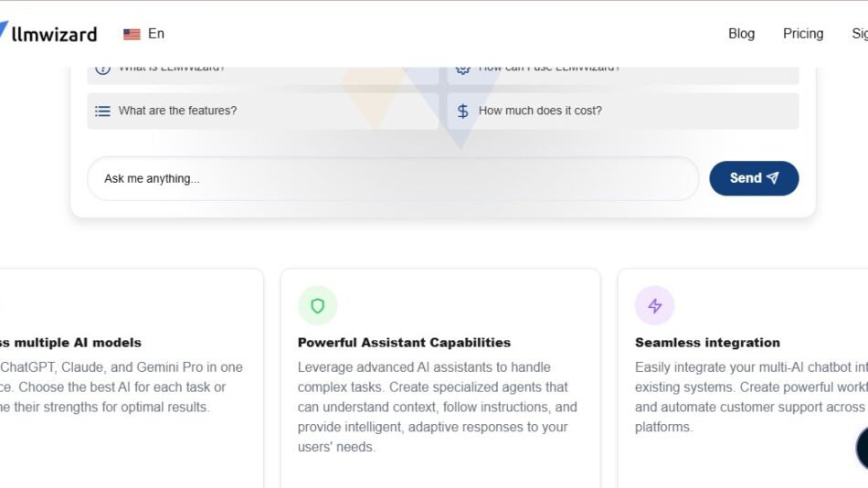
Task: Click the info icon beside the "What is LLMwizard?" question
Action: coord(103,69)
